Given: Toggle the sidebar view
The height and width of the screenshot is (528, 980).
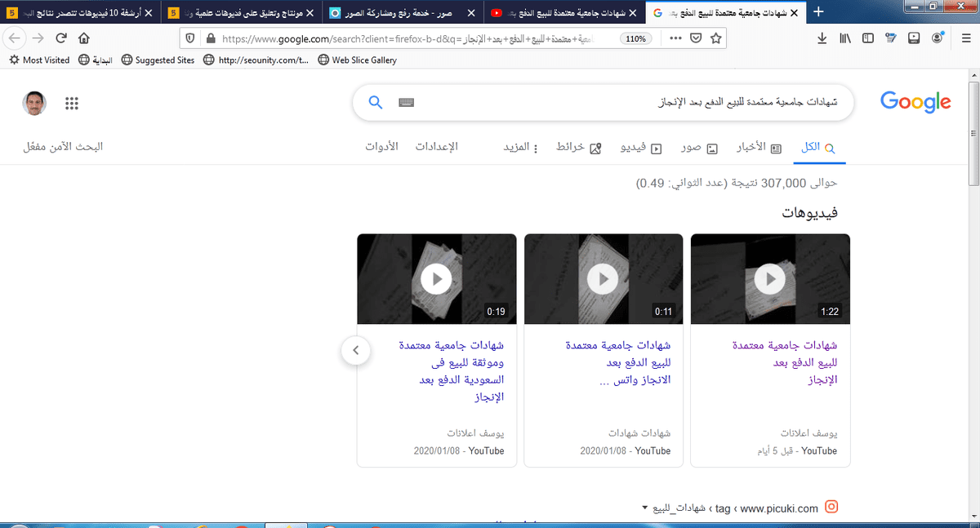Looking at the screenshot, I should point(868,38).
